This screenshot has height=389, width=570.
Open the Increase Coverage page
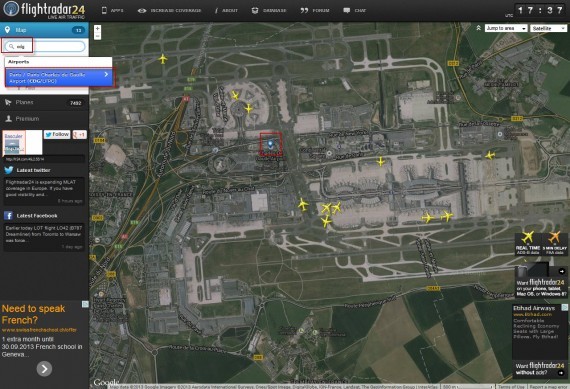pyautogui.click(x=176, y=11)
